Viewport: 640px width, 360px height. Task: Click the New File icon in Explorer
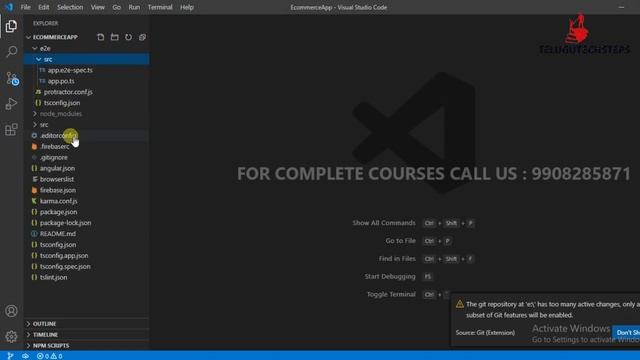click(x=100, y=37)
